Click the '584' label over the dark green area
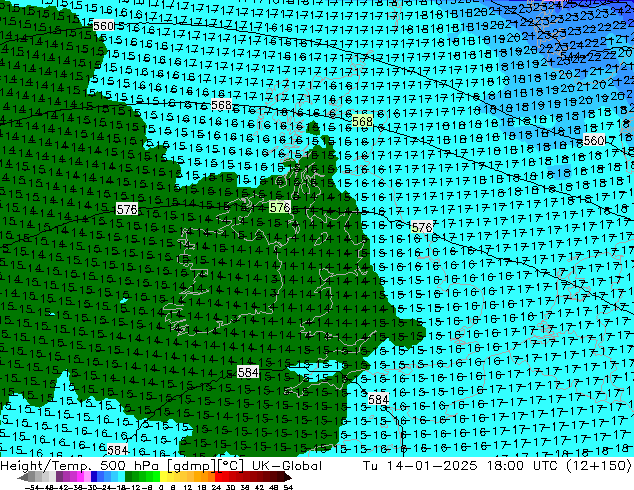Screen dimensions: 634x490 248,372
